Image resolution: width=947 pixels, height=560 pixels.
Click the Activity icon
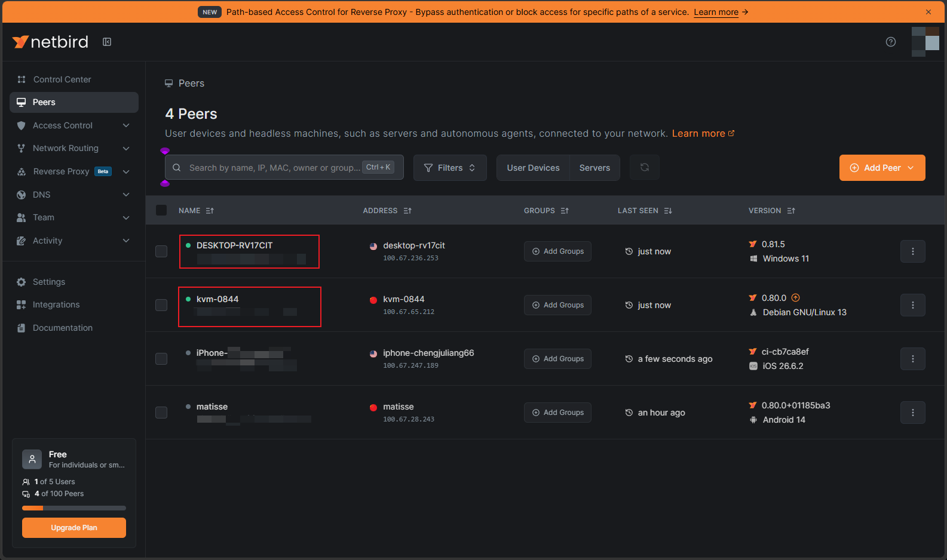(x=22, y=241)
